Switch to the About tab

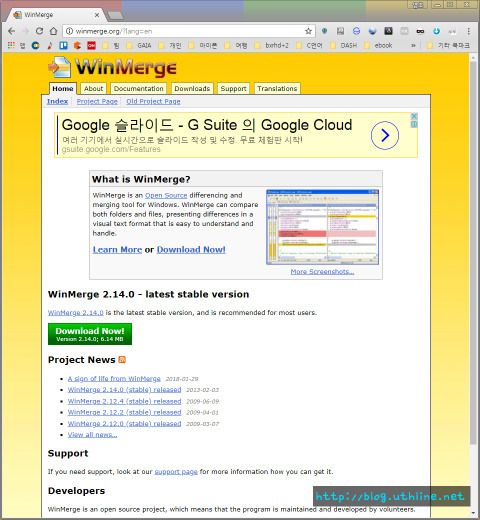point(93,89)
